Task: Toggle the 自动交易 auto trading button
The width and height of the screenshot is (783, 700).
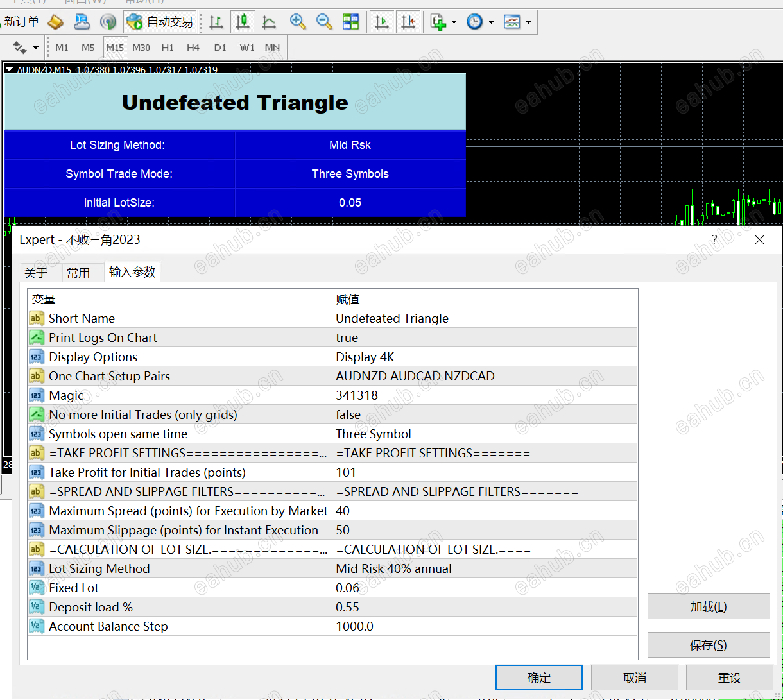Action: coord(160,22)
